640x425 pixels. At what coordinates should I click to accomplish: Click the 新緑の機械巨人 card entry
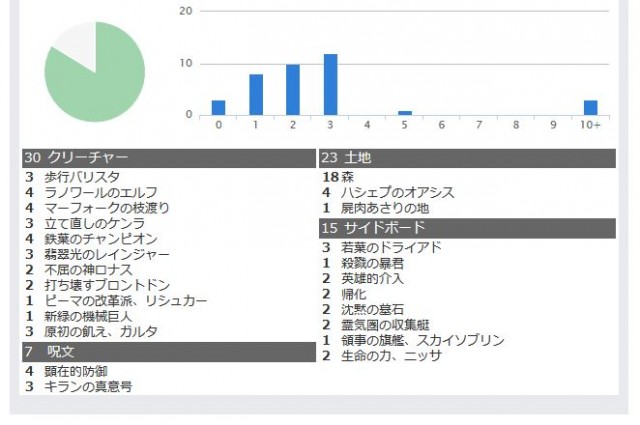[89, 316]
